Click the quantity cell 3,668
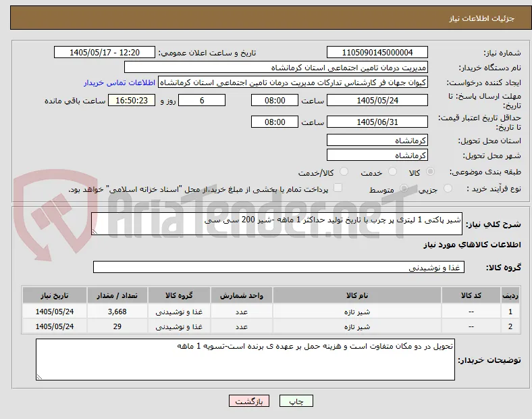 pos(117,312)
